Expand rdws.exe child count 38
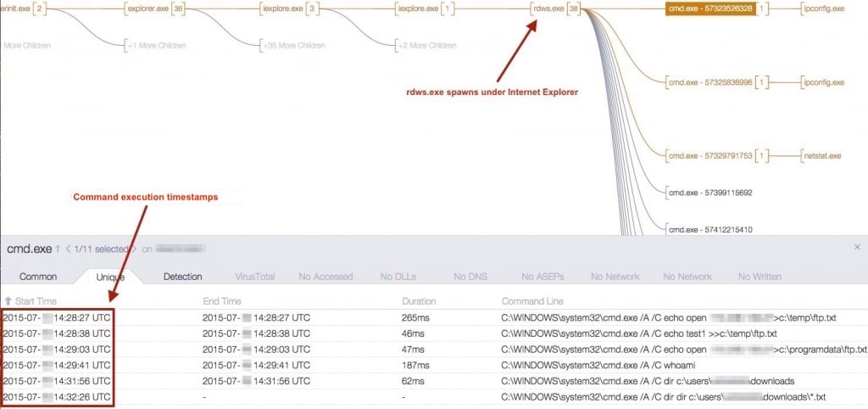Image resolution: width=868 pixels, height=409 pixels. 574,8
